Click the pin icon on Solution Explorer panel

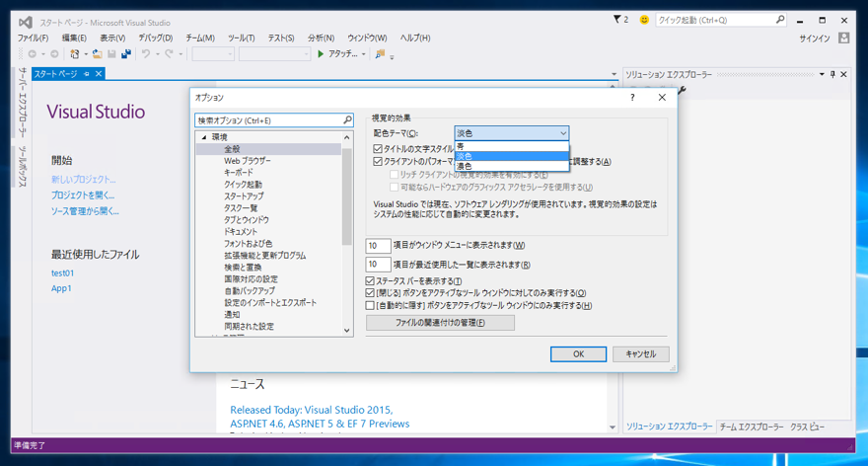pyautogui.click(x=832, y=74)
